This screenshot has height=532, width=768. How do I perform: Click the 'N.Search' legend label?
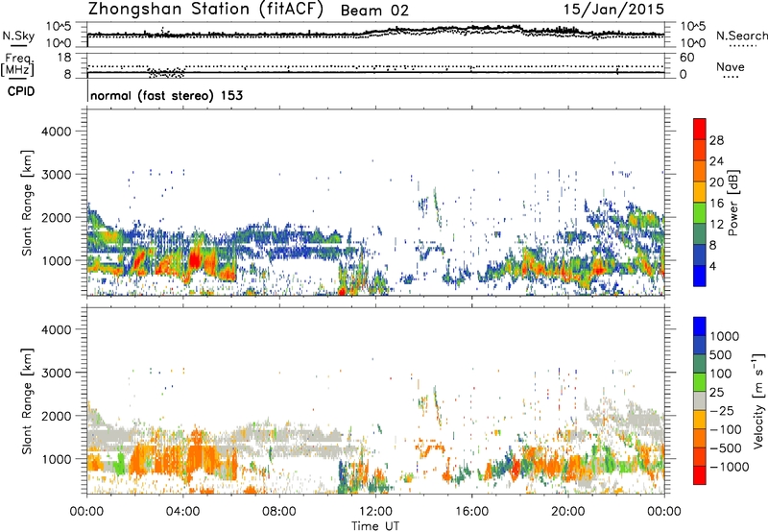click(741, 36)
